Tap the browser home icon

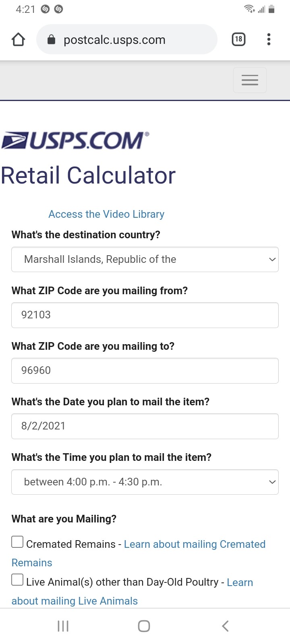coord(19,39)
